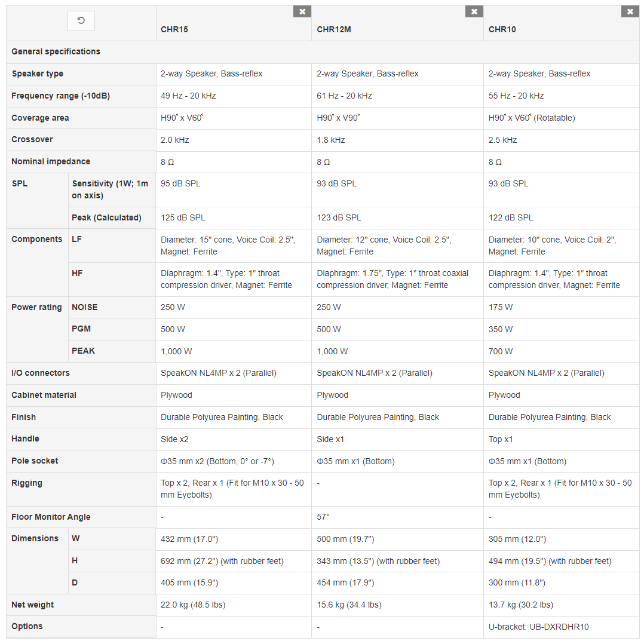Image resolution: width=644 pixels, height=644 pixels.
Task: Select the Coverage area row label
Action: [40, 118]
